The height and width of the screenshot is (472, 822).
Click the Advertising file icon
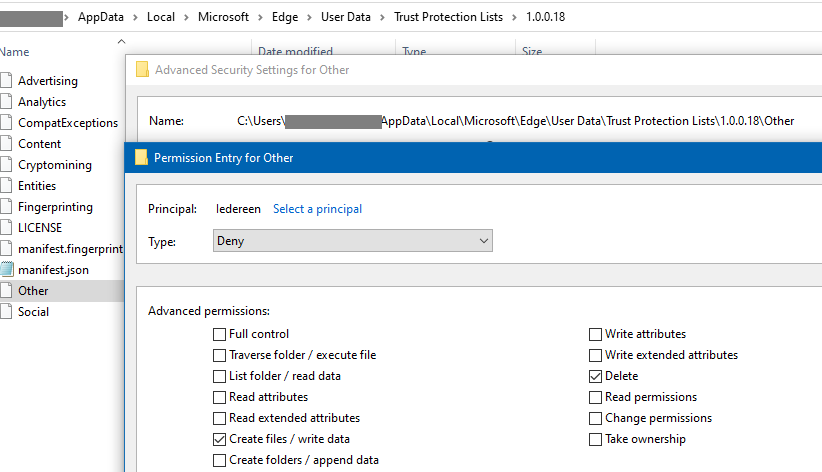click(x=7, y=81)
